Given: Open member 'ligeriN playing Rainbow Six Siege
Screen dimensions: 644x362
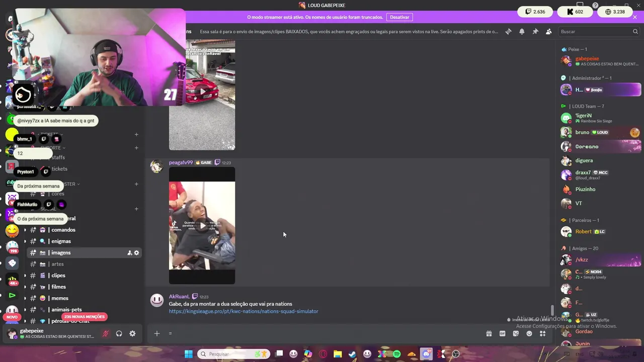Looking at the screenshot, I should 601,118.
